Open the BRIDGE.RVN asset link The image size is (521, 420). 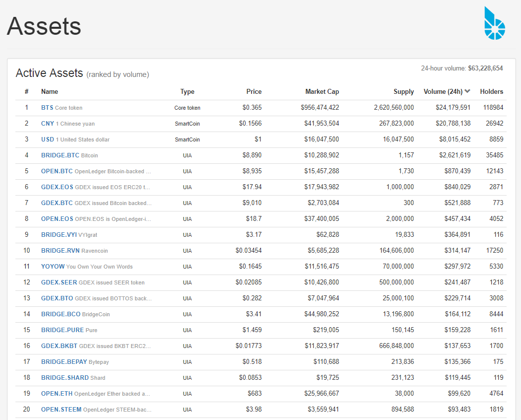(61, 251)
